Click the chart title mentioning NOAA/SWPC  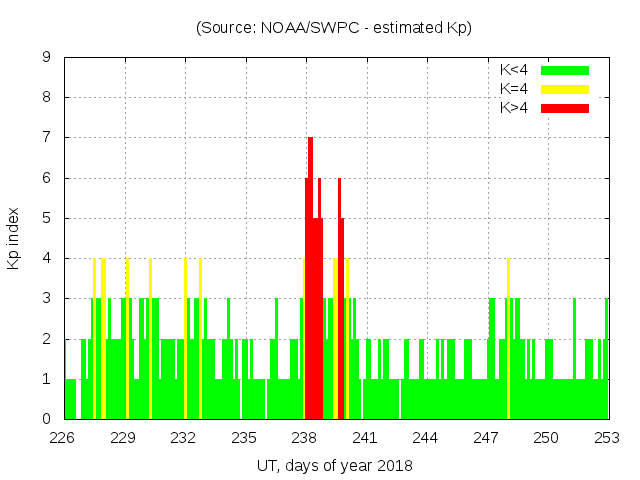pyautogui.click(x=334, y=28)
